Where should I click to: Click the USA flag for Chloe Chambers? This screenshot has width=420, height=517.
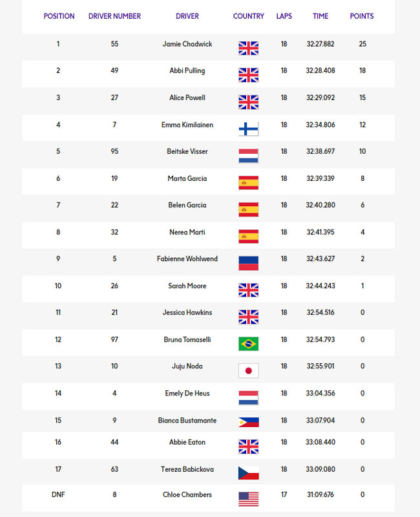[x=249, y=499]
